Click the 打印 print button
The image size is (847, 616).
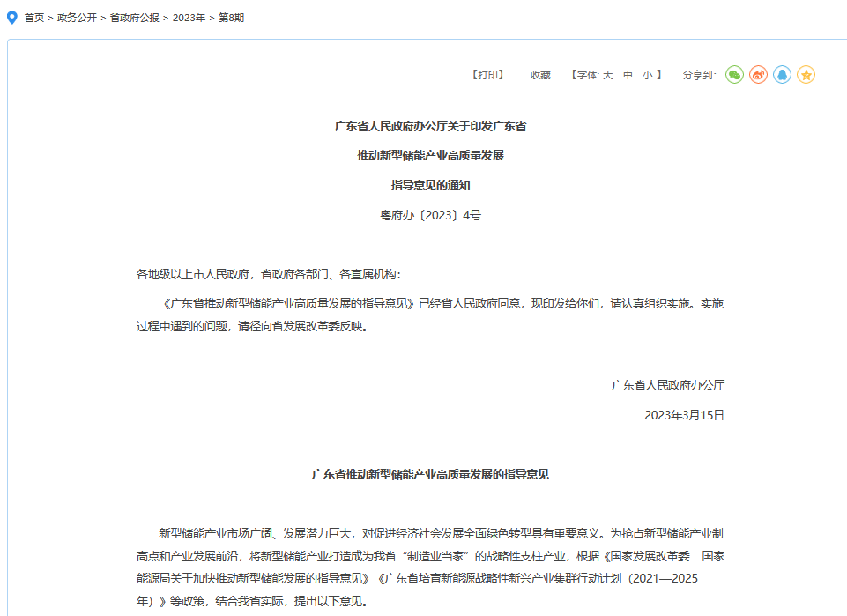pyautogui.click(x=487, y=75)
